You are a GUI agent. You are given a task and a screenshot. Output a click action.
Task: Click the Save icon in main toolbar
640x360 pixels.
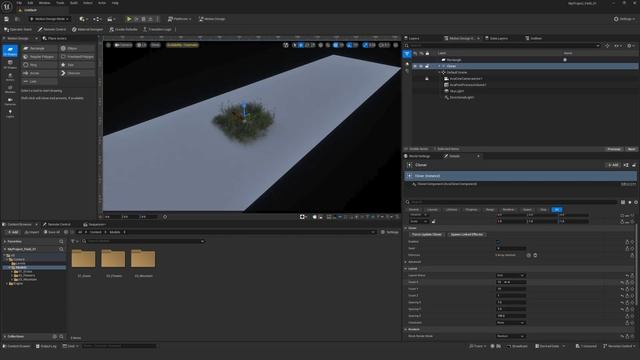[x=7, y=19]
